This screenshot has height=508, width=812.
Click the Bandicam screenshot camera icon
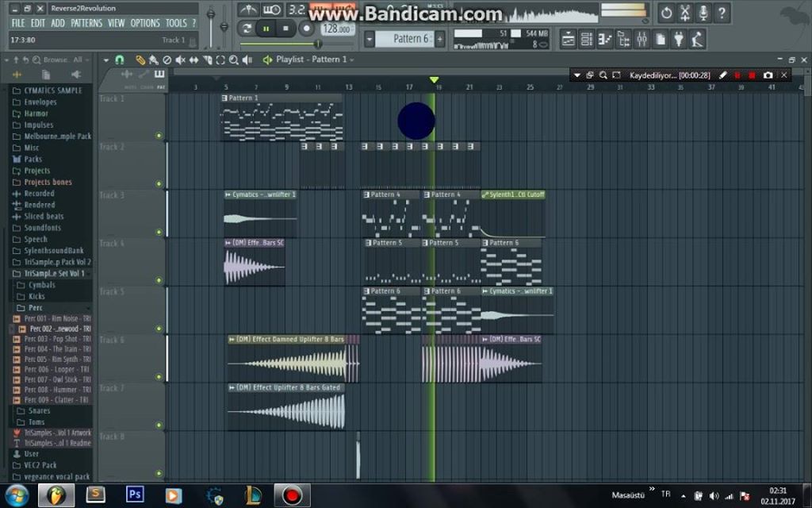[x=768, y=75]
